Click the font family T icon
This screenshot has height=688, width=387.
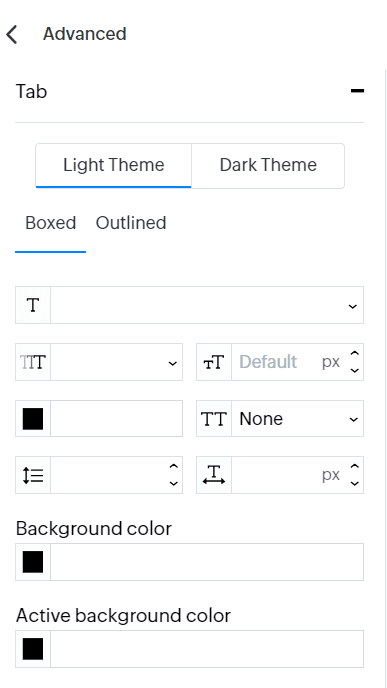(x=33, y=305)
